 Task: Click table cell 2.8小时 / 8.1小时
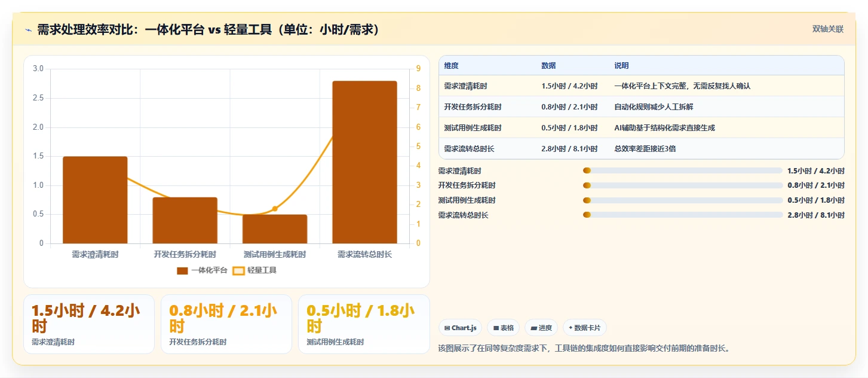(569, 149)
